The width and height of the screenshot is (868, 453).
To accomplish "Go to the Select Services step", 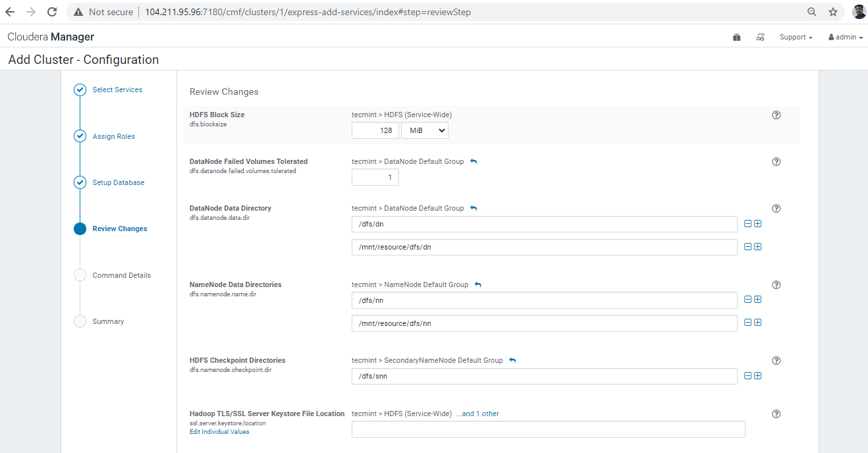I will pyautogui.click(x=117, y=90).
